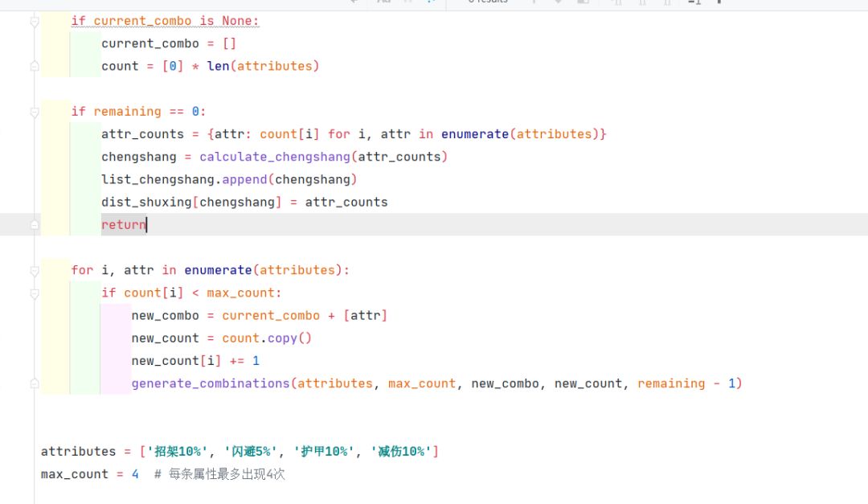Click the fold end marker beside 'count = [0] * len(attributes)'
The height and width of the screenshot is (504, 868).
[x=35, y=67]
